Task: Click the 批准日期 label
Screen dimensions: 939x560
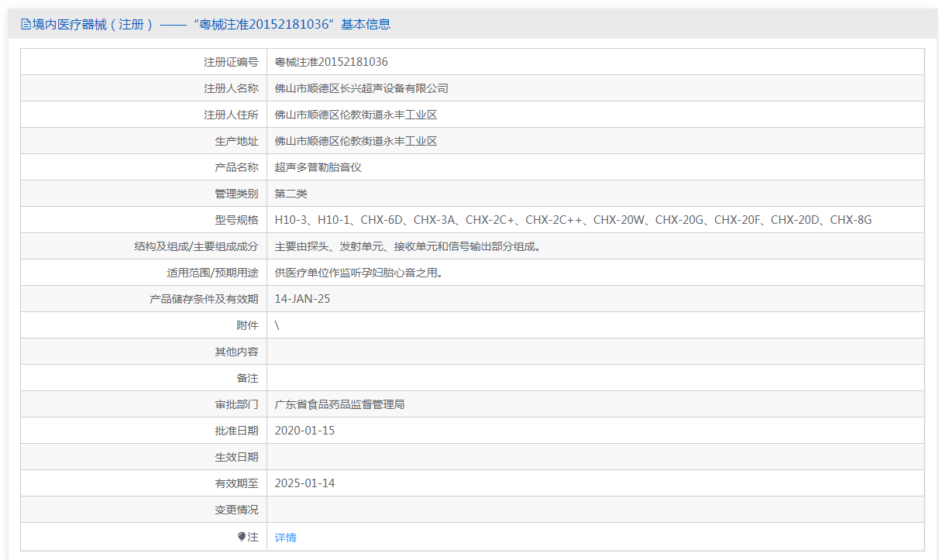Action: (x=236, y=431)
